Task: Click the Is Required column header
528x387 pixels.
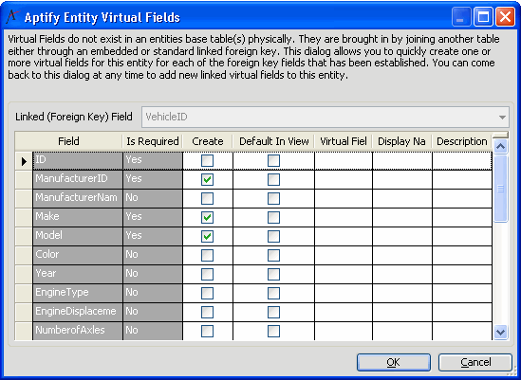Action: tap(152, 141)
